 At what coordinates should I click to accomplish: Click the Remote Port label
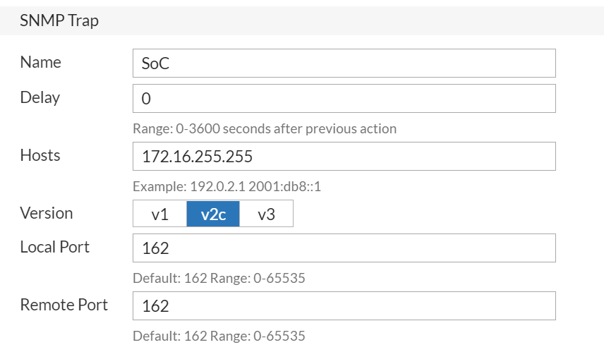tap(64, 305)
